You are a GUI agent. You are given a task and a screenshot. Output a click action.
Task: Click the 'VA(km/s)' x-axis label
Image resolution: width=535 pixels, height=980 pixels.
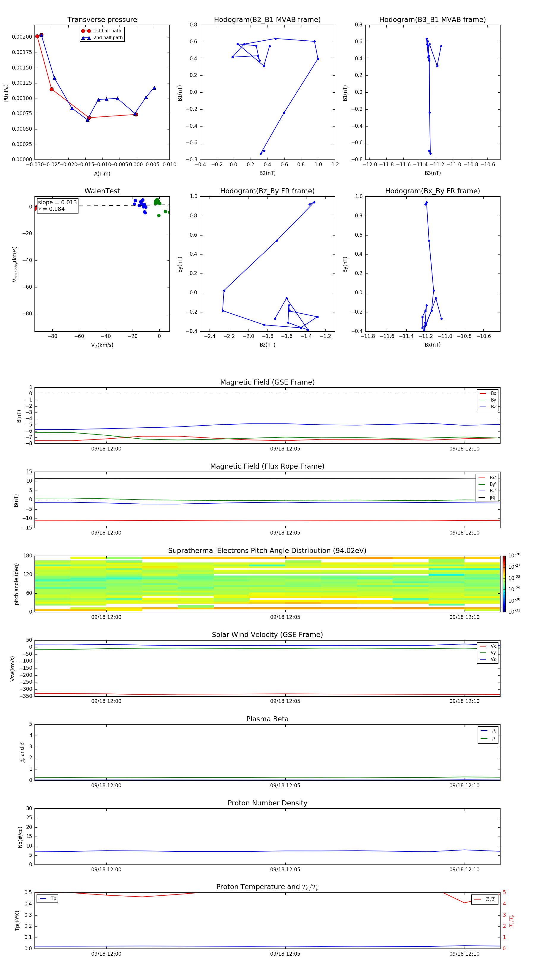(x=102, y=345)
